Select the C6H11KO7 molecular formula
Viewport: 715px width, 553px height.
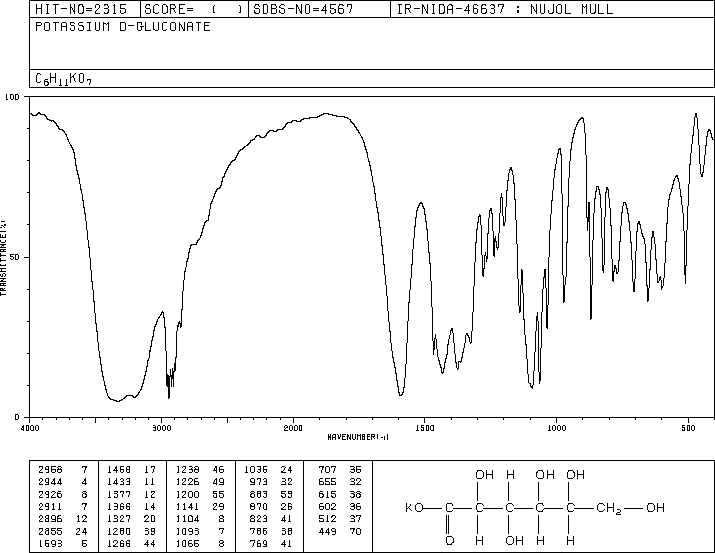(63, 79)
